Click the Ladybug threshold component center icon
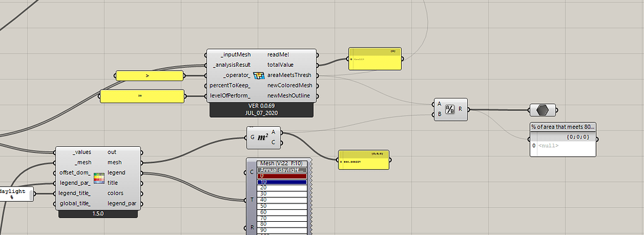Screen dimensions: 644x235 [x=258, y=76]
